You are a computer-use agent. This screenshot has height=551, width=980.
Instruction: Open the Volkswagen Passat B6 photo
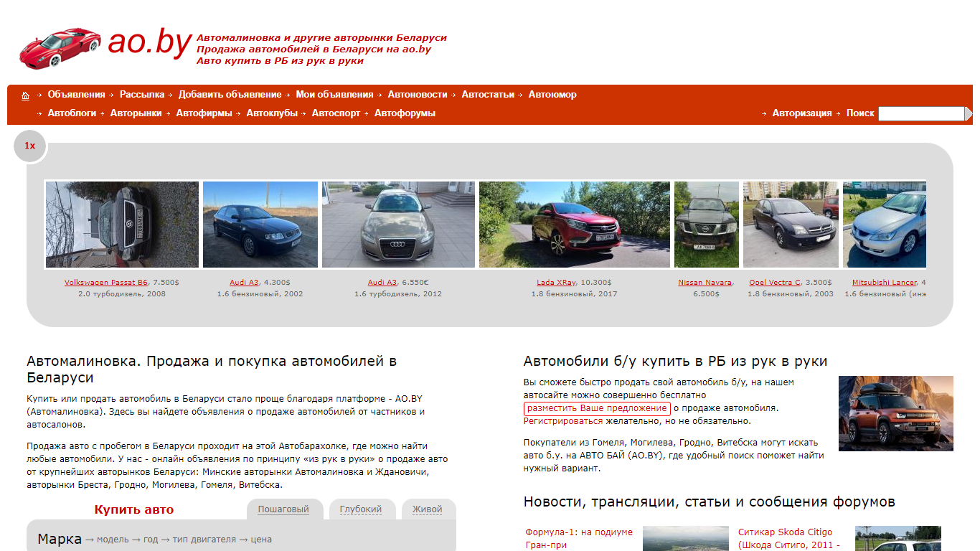click(122, 225)
